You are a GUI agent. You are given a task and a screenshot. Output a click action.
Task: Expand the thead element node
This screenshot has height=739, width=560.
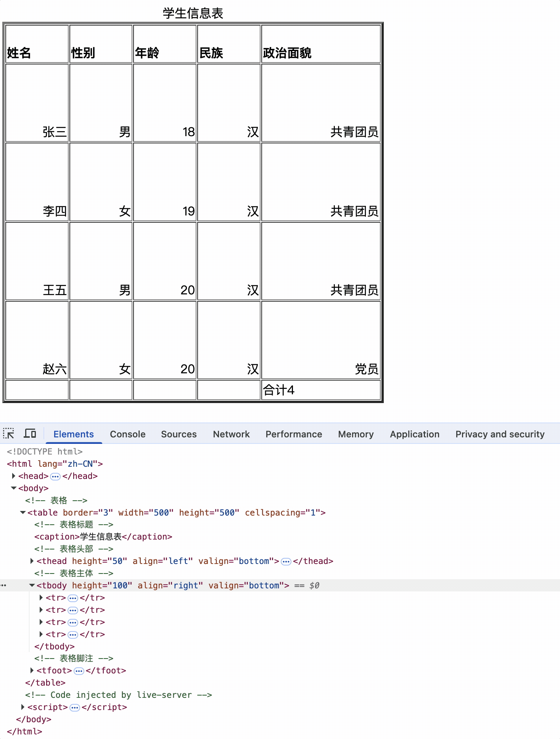[32, 561]
